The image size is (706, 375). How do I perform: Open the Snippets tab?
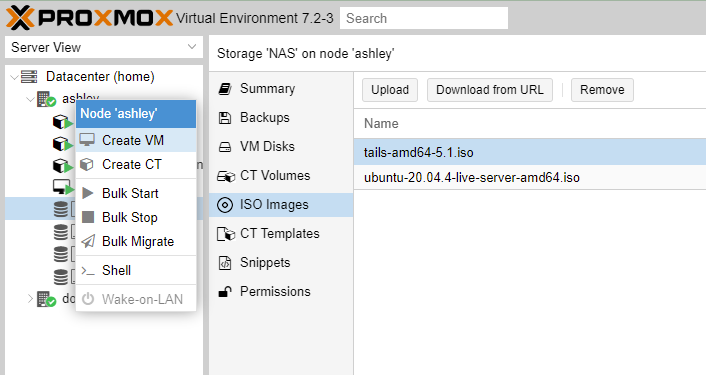point(281,262)
